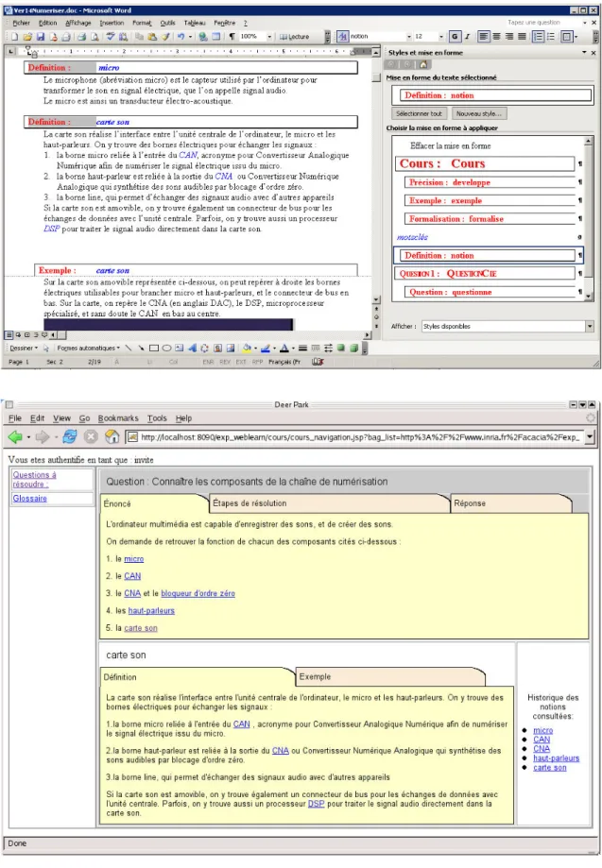Image resolution: width=602 pixels, height=868 pixels.
Task: Open the style name 'notion' dropdown
Action: pos(409,37)
